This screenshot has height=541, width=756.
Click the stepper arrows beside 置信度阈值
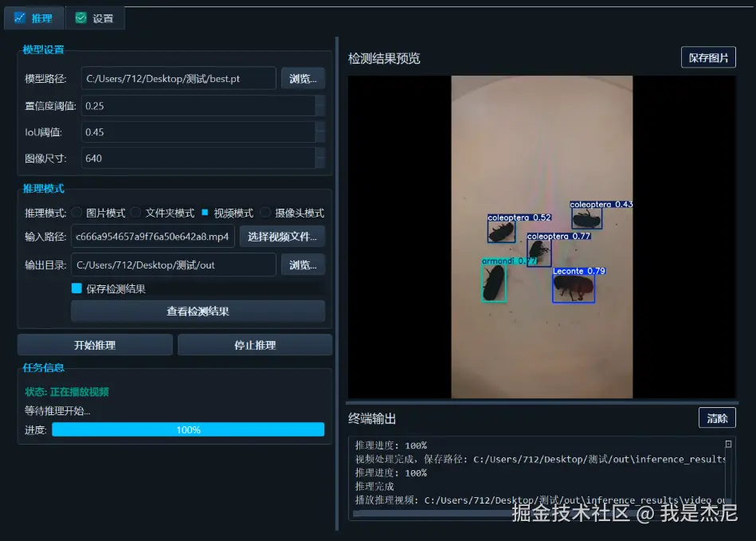[321, 105]
